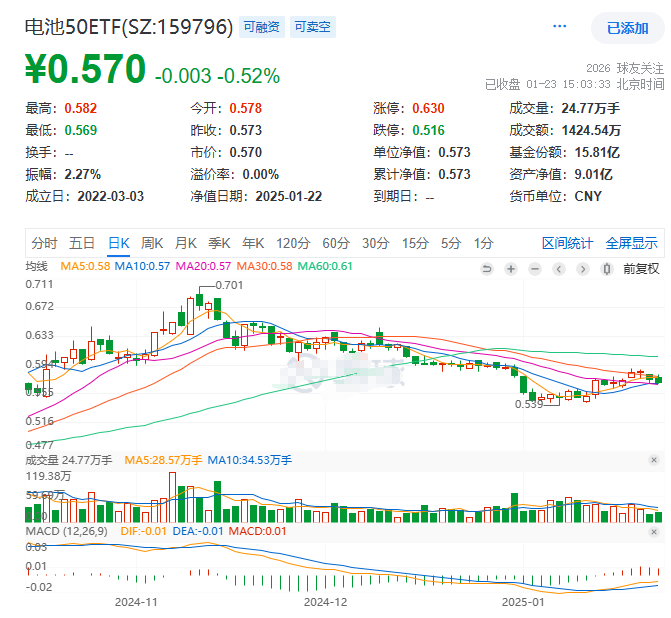This screenshot has width=671, height=618.
Task: Switch to 1分 interval
Action: 484,243
